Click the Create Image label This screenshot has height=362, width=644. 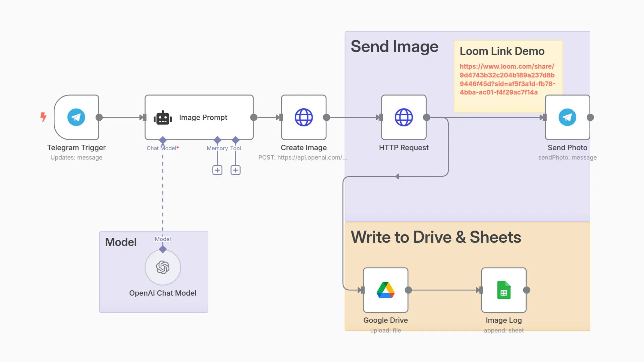(x=304, y=147)
